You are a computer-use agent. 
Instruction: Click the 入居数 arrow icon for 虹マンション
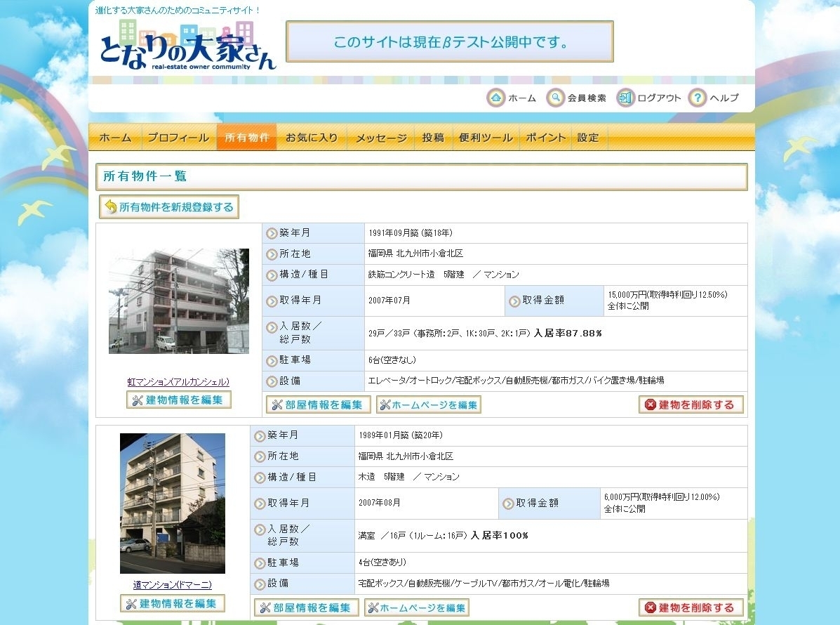pos(272,327)
